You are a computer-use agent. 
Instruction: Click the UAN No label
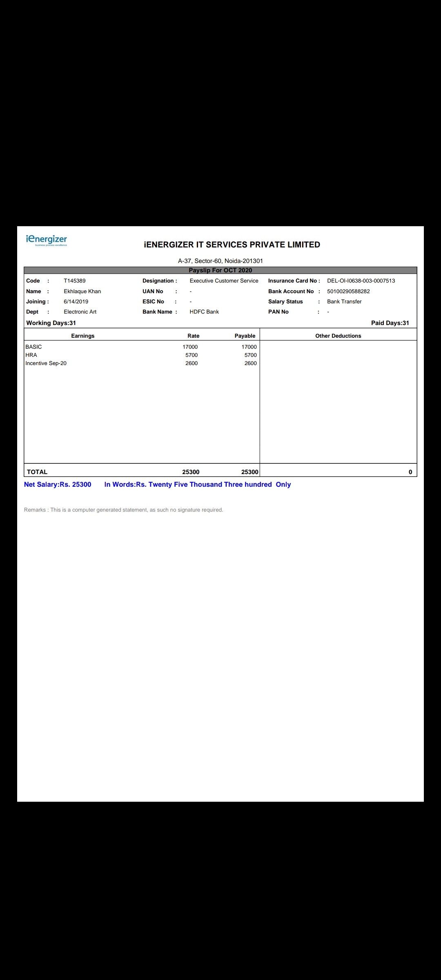pos(153,292)
